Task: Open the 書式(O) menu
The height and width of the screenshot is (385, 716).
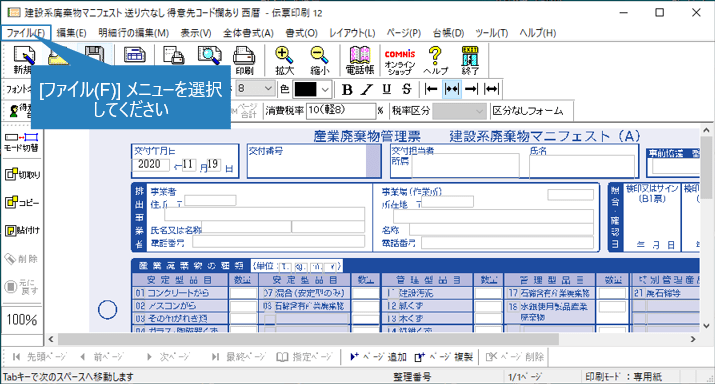Action: coord(301,33)
